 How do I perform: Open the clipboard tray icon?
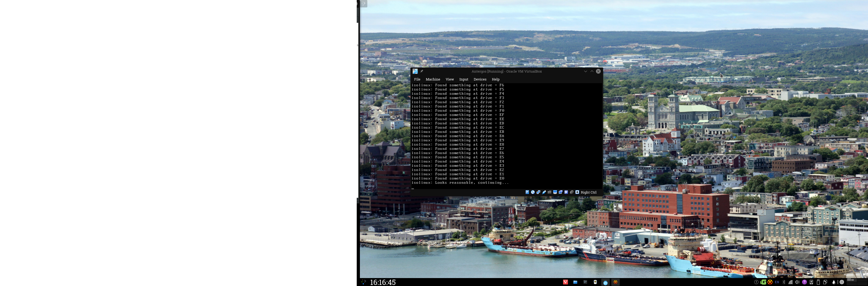pos(825,282)
